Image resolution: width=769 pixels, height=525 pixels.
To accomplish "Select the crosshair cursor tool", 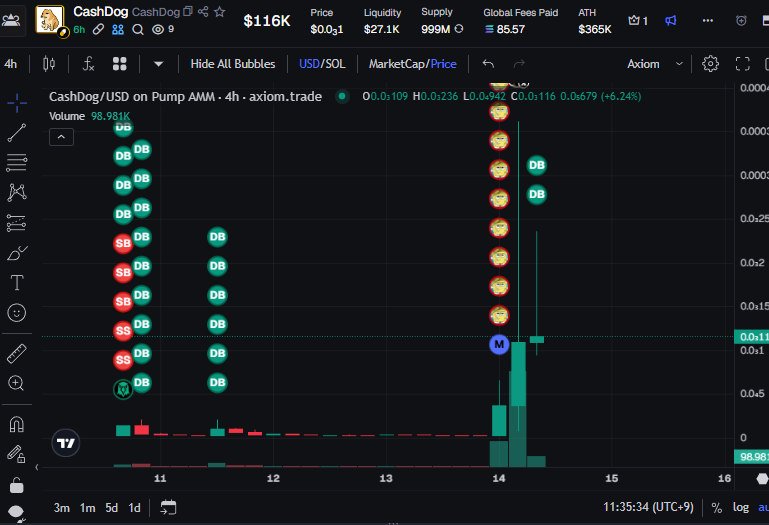I will tap(17, 103).
